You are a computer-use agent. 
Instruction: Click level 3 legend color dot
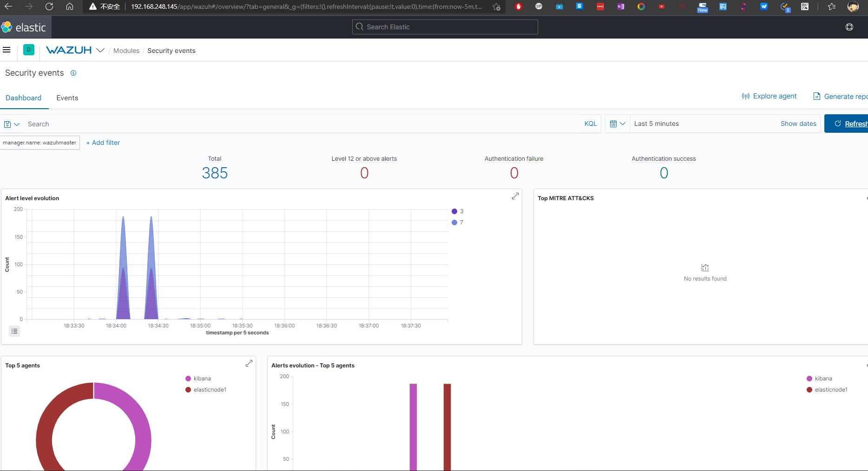pyautogui.click(x=454, y=211)
